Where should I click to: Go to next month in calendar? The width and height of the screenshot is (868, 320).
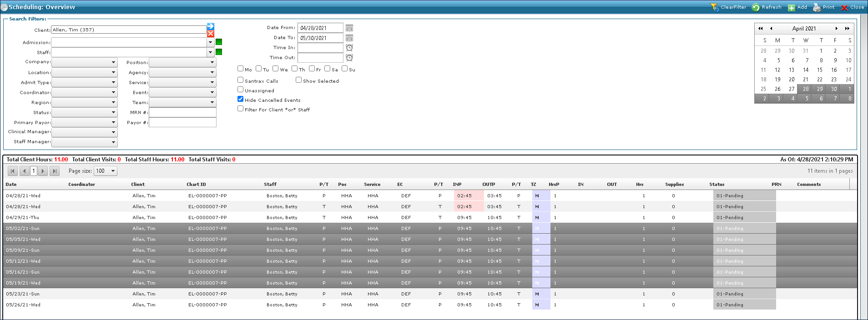(x=836, y=29)
